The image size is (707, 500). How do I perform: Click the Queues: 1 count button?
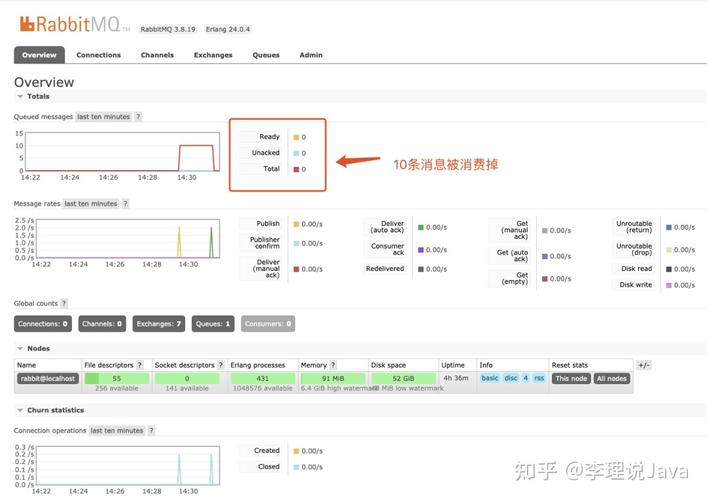click(x=213, y=324)
